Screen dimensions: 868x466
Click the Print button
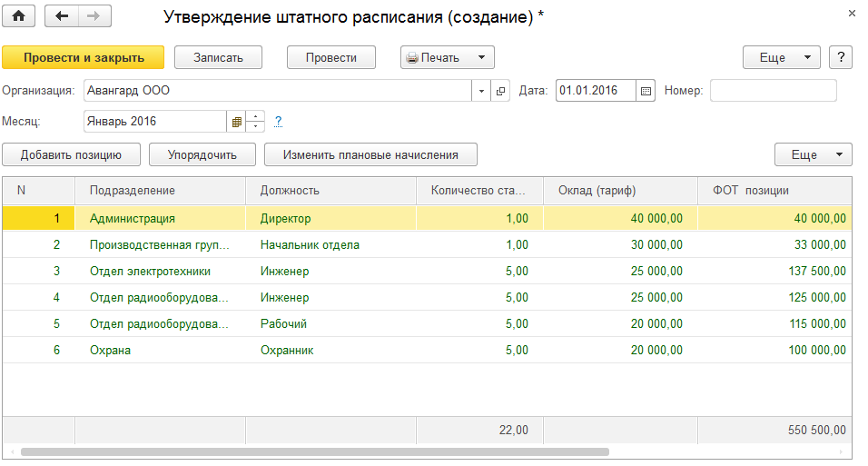447,57
